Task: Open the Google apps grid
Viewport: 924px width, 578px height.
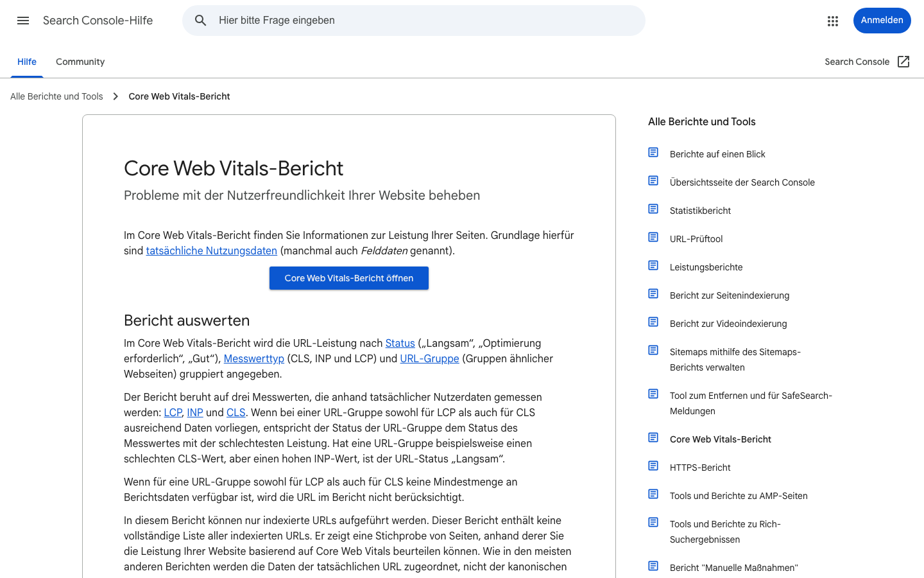Action: click(833, 21)
